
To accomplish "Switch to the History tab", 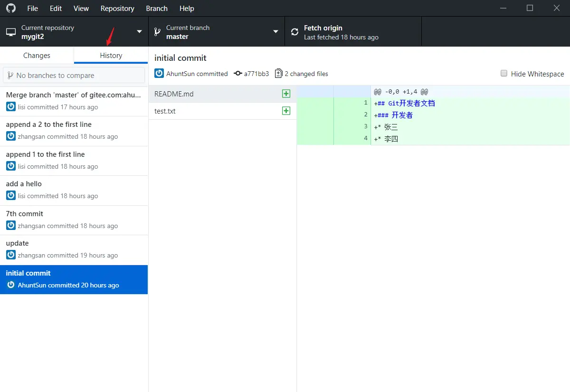I will click(x=111, y=55).
